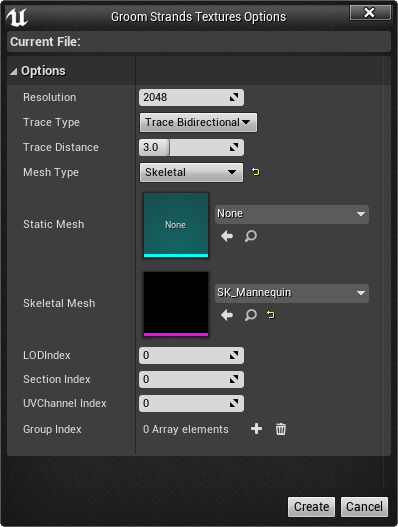Click the Unreal Engine logo icon
The width and height of the screenshot is (398, 527).
[x=17, y=17]
